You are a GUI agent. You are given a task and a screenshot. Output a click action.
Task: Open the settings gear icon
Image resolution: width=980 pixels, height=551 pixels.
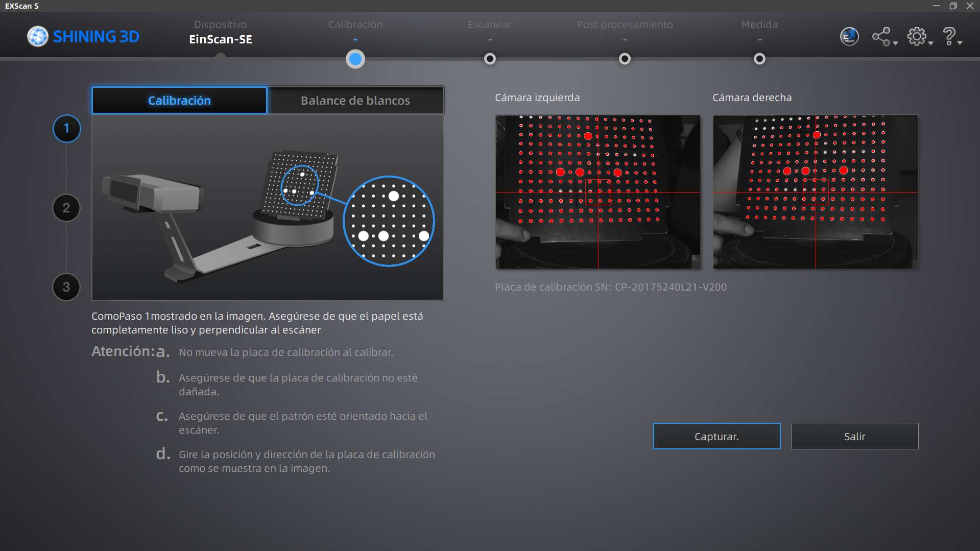tap(917, 36)
